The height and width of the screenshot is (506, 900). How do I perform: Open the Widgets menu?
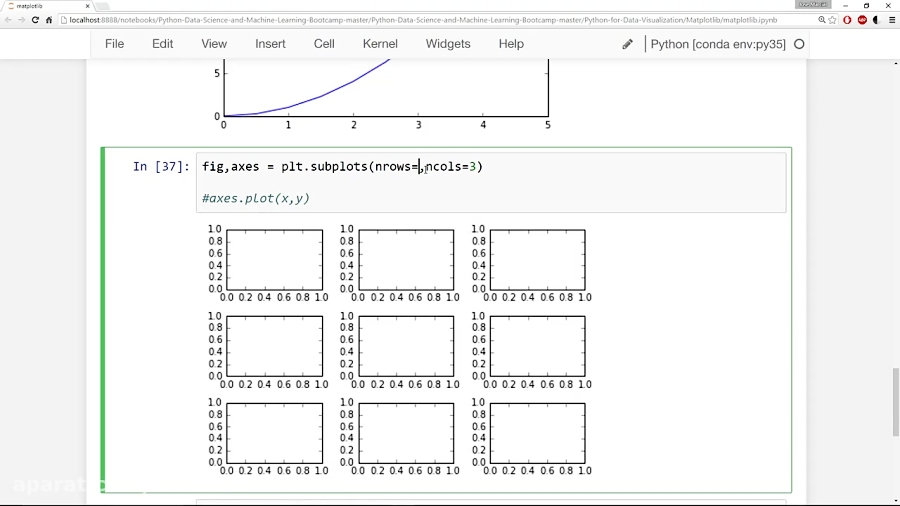pos(448,44)
